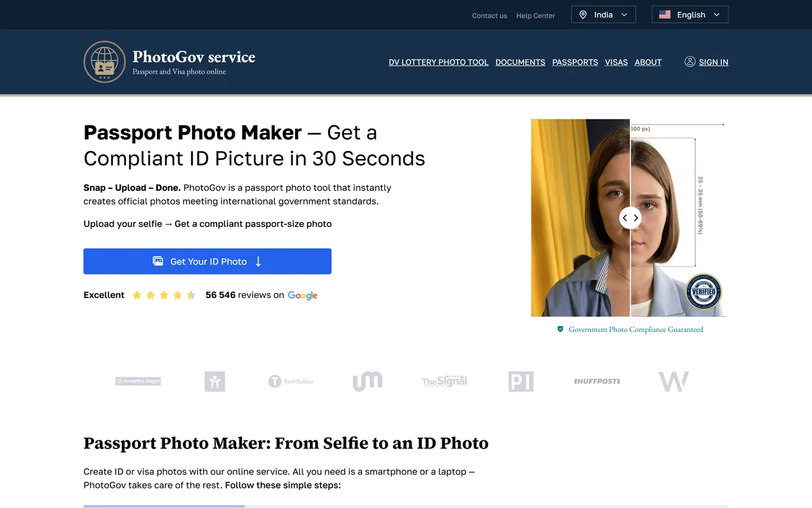Click the PhotoGov service title text

coord(194,57)
